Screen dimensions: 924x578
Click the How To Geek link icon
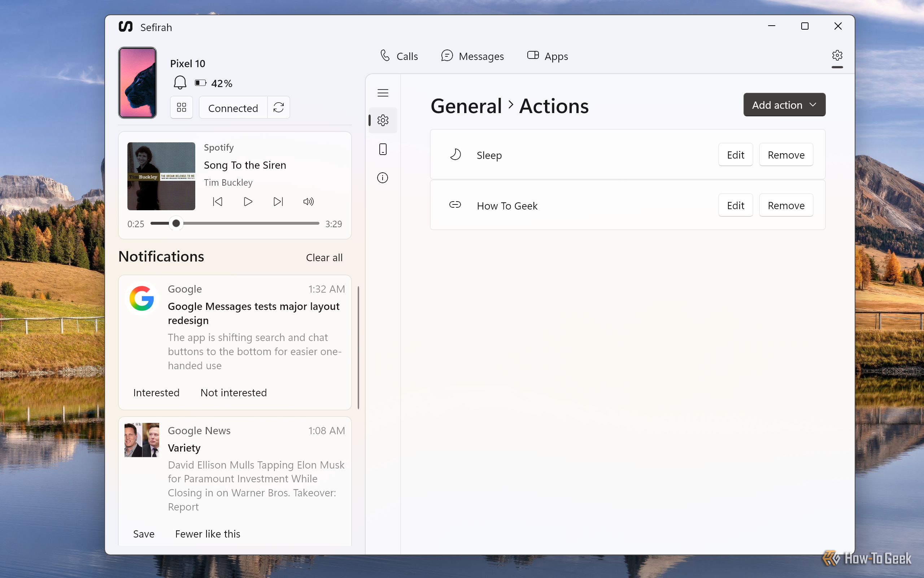(455, 205)
